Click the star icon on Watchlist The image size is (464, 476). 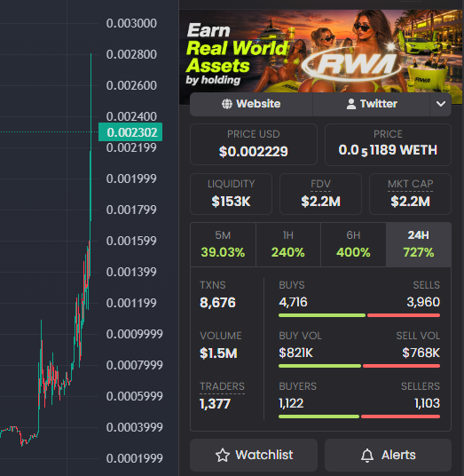coord(223,455)
